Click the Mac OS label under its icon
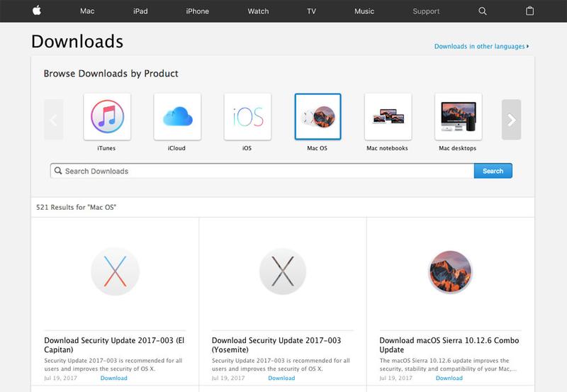 pos(317,148)
